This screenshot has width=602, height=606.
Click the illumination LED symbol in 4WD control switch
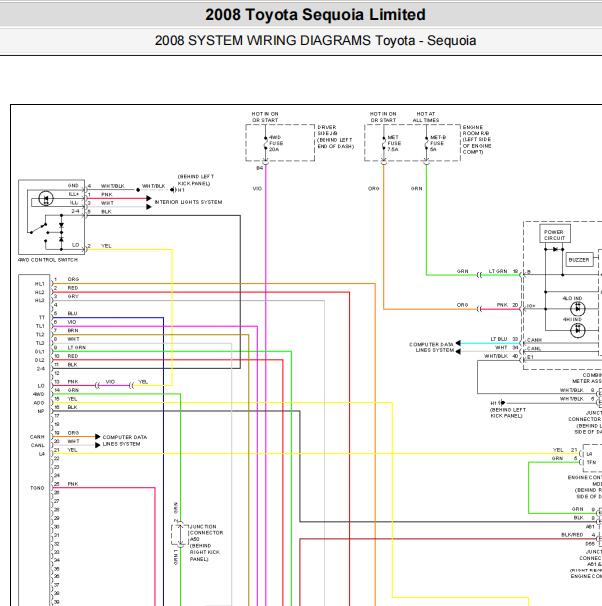(x=46, y=199)
